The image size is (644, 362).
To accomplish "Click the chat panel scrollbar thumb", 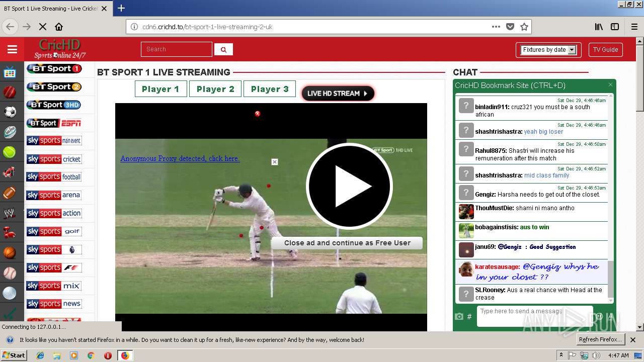I will 611,280.
